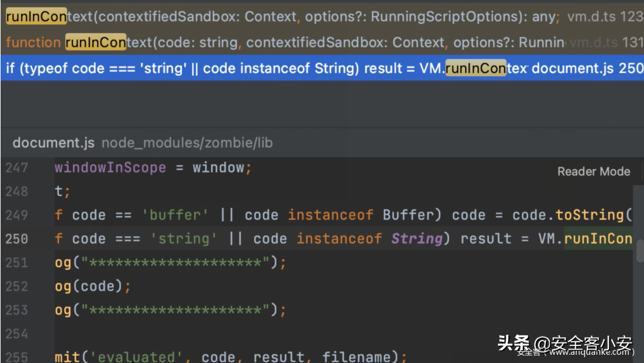The width and height of the screenshot is (644, 363).
Task: Click the document.js file name in preview header
Action: click(53, 143)
